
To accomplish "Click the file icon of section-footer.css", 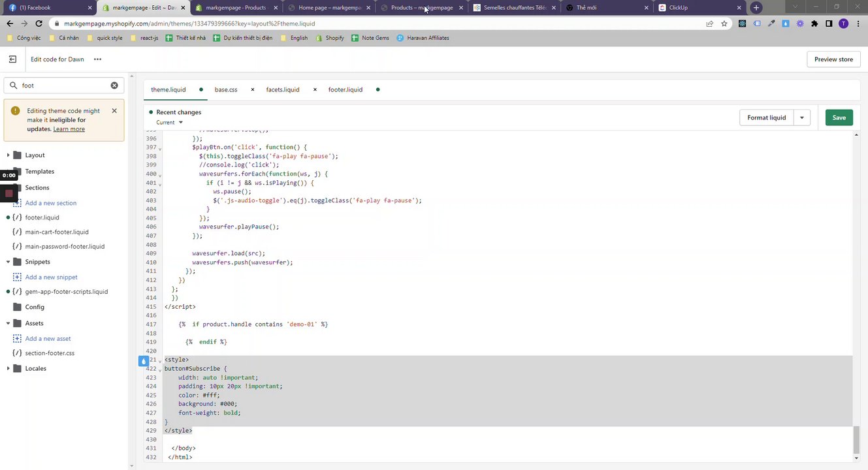I will coord(18,353).
